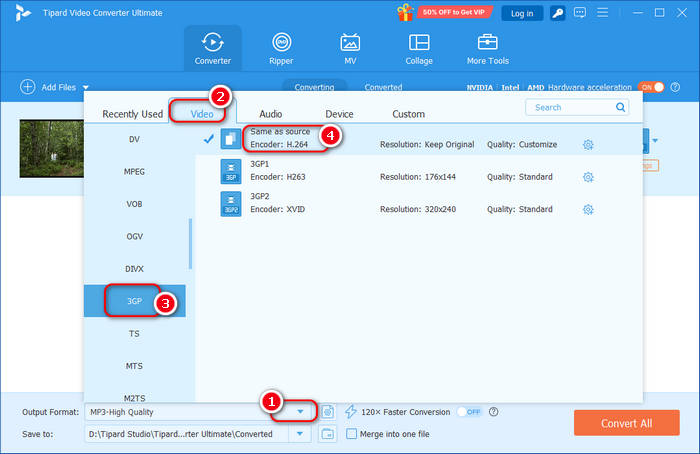Open the MV module
Image resolution: width=700 pixels, height=454 pixels.
[350, 49]
